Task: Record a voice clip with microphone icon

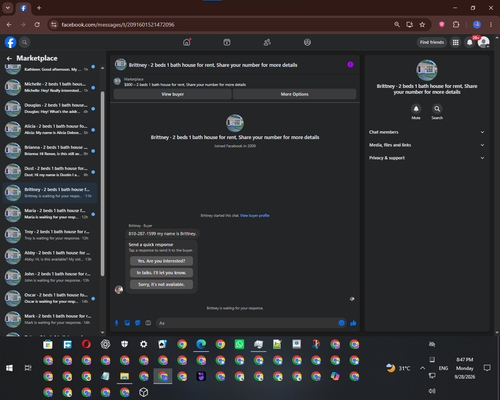Action: coord(117,323)
